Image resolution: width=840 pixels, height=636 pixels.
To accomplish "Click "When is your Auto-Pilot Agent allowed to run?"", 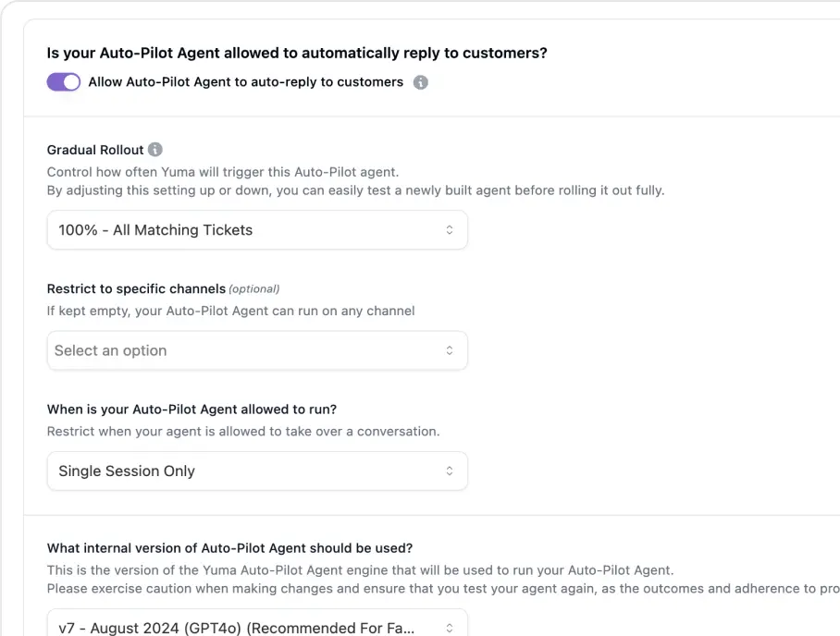I will coord(204,409).
